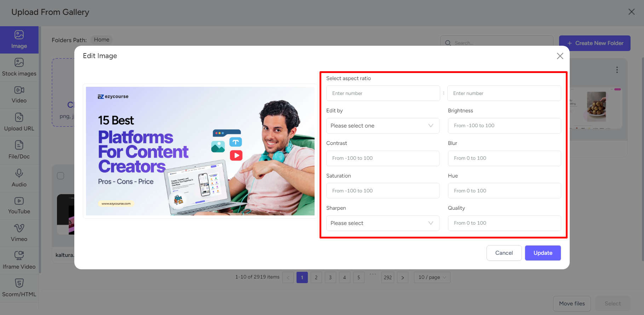Click the Home breadcrumb

[x=102, y=40]
